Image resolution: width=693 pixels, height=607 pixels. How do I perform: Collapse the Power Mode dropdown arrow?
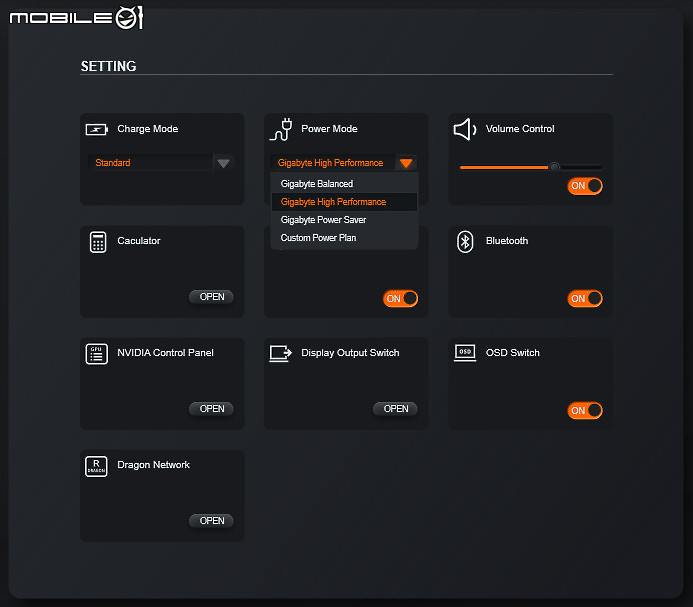pos(406,163)
